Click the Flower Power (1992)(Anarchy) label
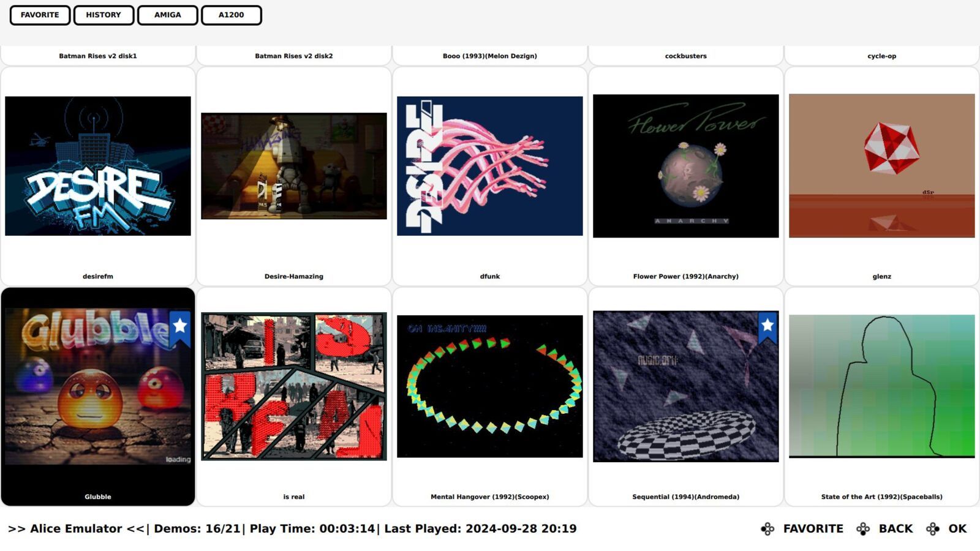 686,277
